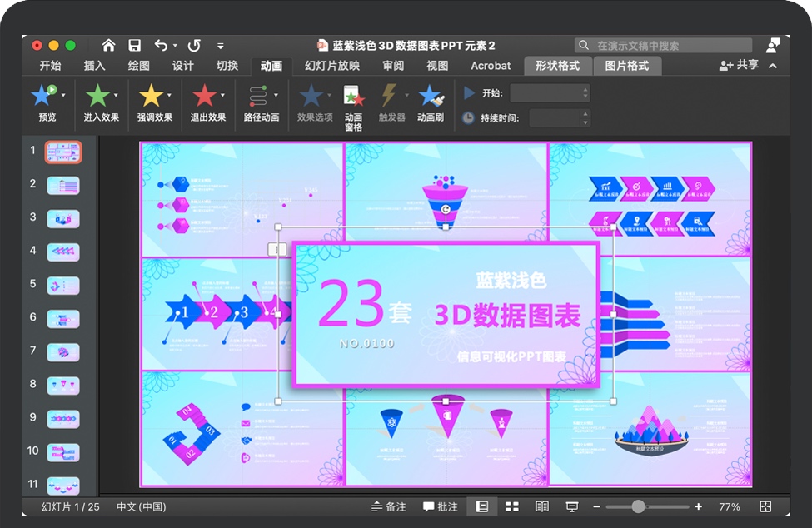Select slide 2 thumbnail in sidebar
Viewport: 812px width, 528px height.
(x=63, y=185)
